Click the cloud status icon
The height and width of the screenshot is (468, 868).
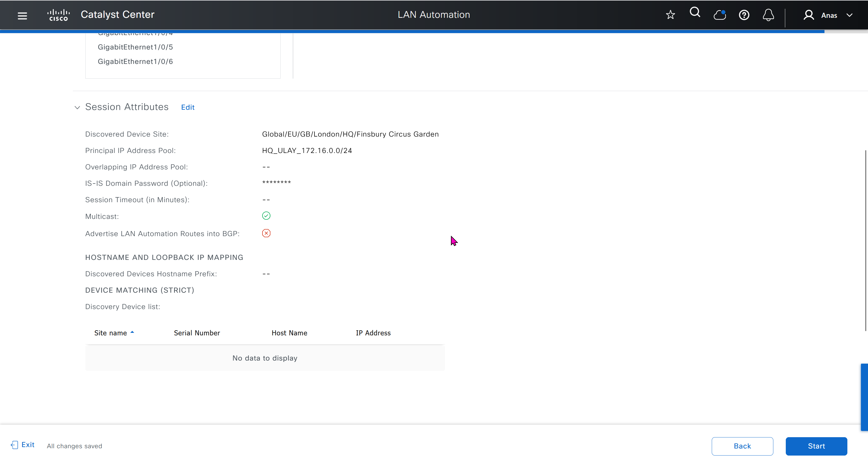719,15
